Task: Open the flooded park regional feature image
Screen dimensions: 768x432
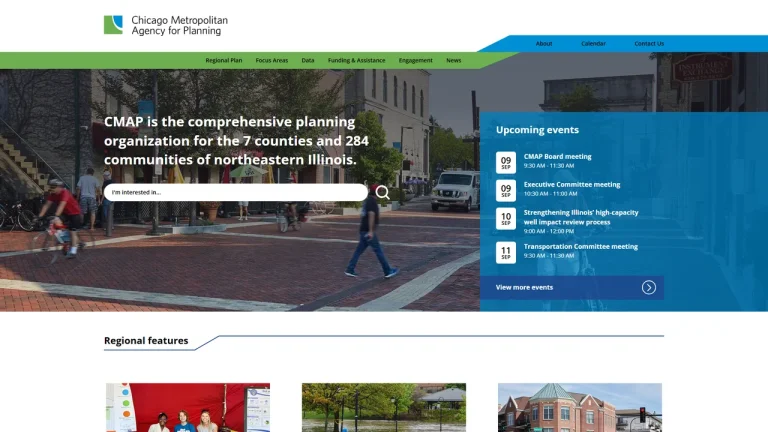Action: [x=384, y=408]
